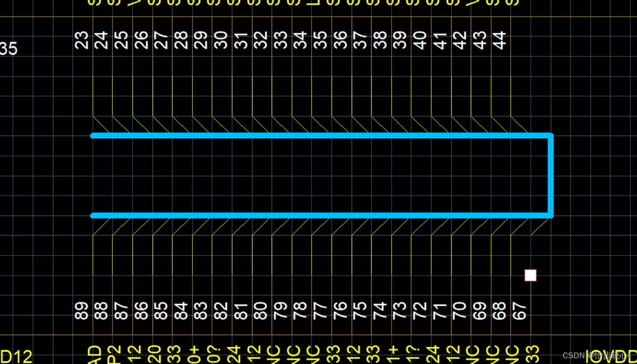The width and height of the screenshot is (637, 364).
Task: Click pin number 78 label
Action: [300, 311]
